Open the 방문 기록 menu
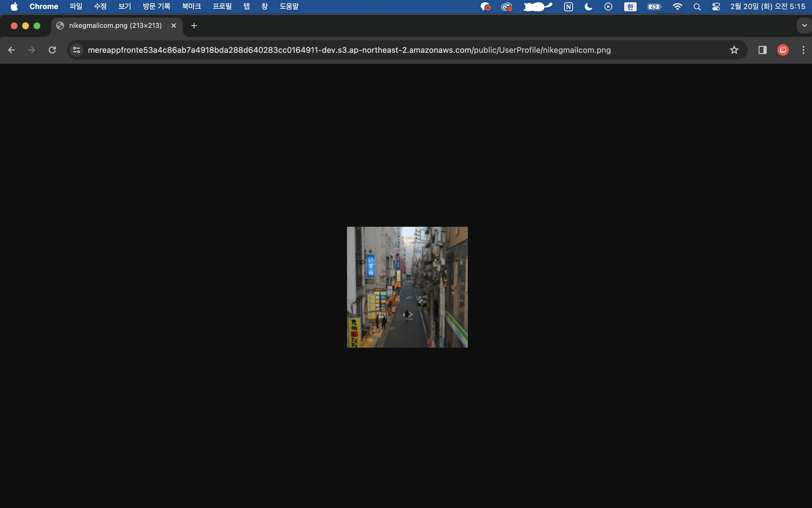Viewport: 812px width, 508px height. 157,7
